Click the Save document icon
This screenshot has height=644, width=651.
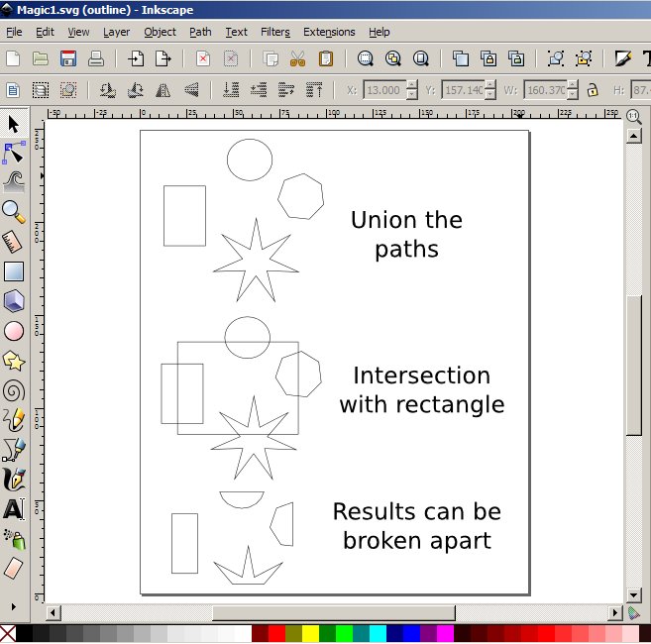pos(68,58)
